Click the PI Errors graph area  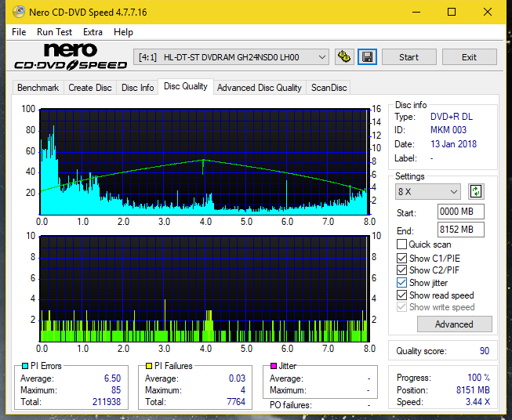point(205,161)
